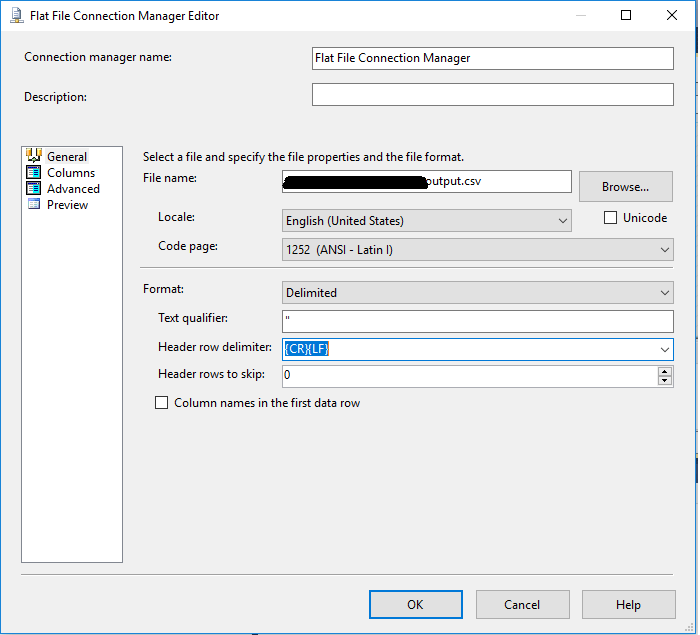Confirm with the OK button

pyautogui.click(x=415, y=604)
